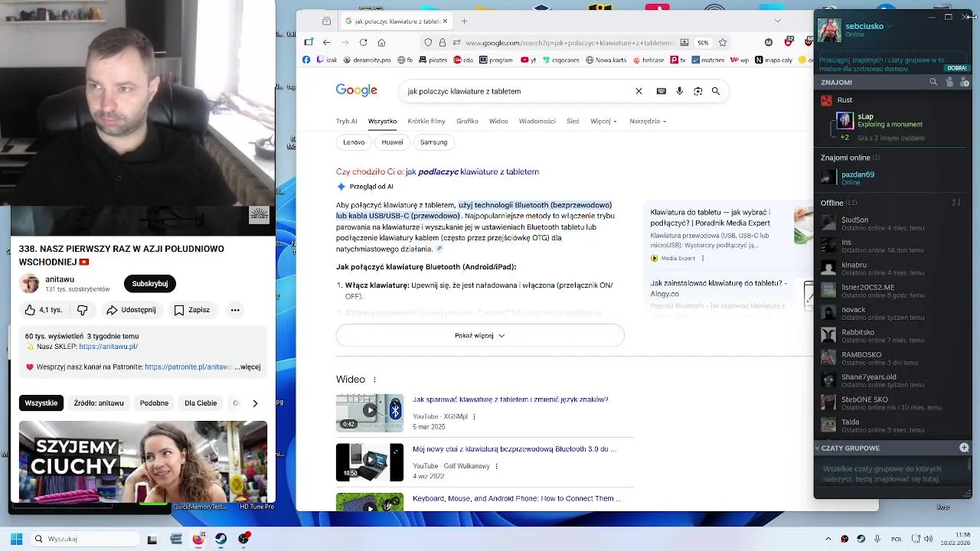This screenshot has height=551, width=980.
Task: Filter results by the Samsung chip
Action: point(433,142)
